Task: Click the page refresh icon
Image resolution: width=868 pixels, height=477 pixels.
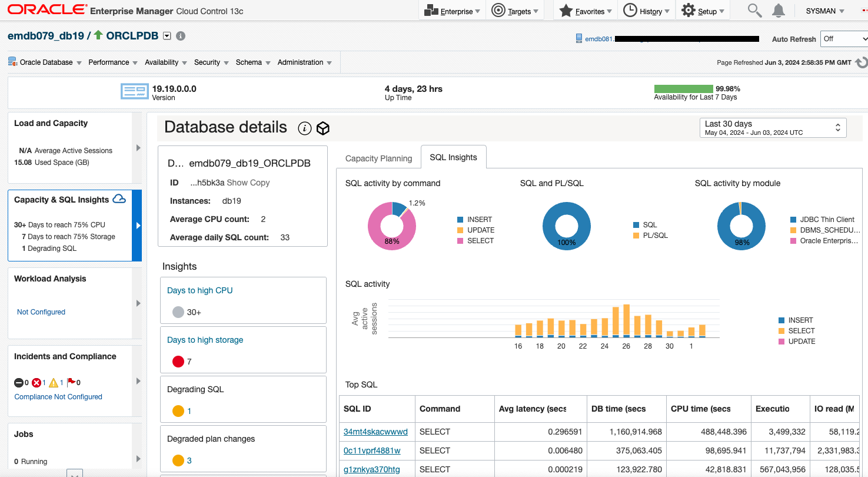Action: [861, 62]
